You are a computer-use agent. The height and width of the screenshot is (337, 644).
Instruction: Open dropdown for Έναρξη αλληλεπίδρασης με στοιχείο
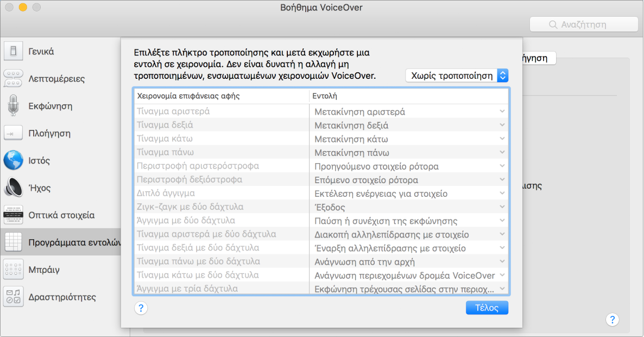pyautogui.click(x=502, y=248)
